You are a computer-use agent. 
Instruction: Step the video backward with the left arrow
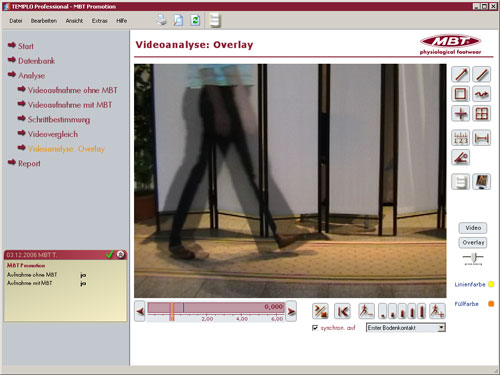click(x=140, y=311)
